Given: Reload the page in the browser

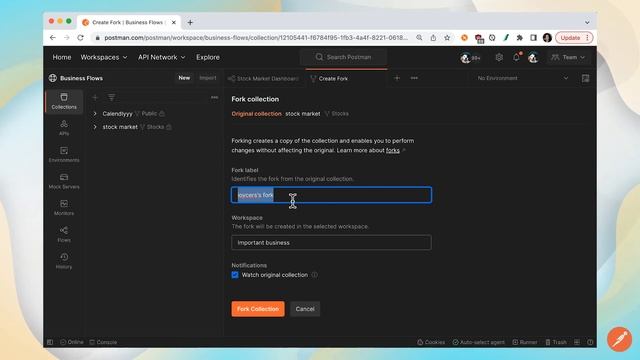Looking at the screenshot, I should point(80,38).
